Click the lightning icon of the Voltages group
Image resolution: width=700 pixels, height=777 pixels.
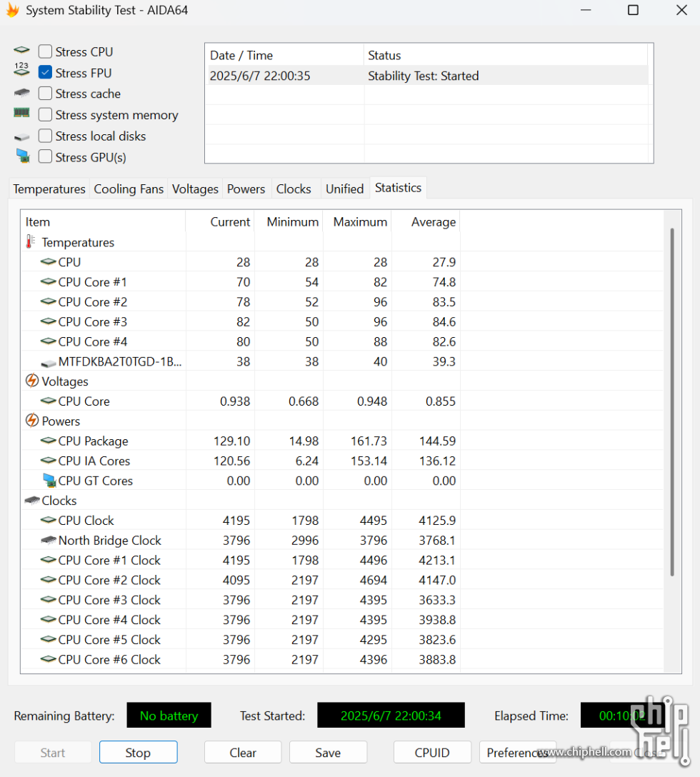[x=31, y=381]
